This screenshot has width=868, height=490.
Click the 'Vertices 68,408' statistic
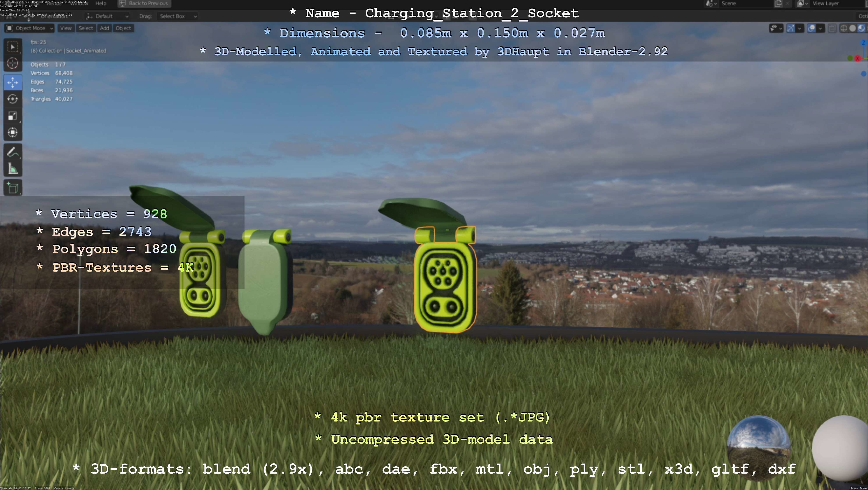(51, 73)
